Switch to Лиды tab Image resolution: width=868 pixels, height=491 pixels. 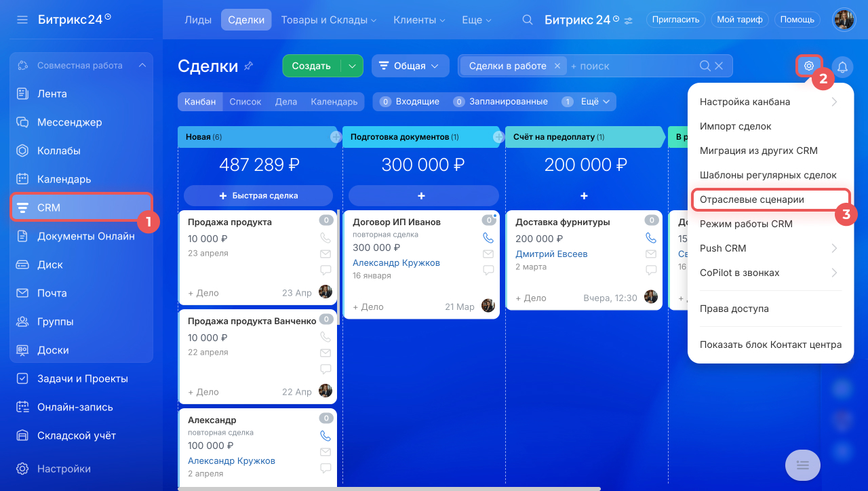(198, 20)
